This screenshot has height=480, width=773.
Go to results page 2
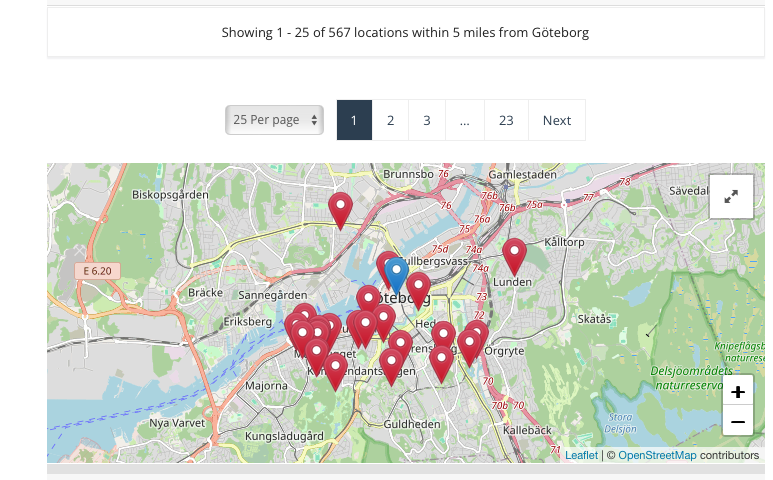[x=390, y=121]
